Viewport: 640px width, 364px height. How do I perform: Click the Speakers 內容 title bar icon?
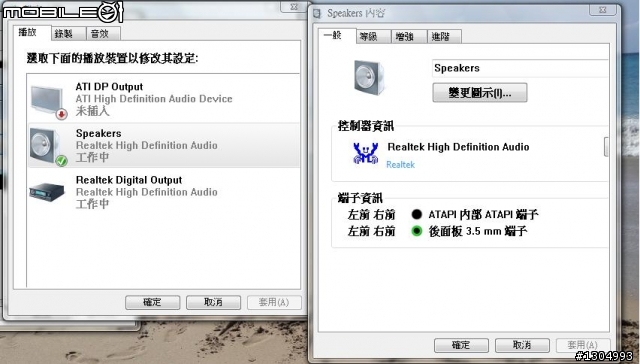click(317, 13)
